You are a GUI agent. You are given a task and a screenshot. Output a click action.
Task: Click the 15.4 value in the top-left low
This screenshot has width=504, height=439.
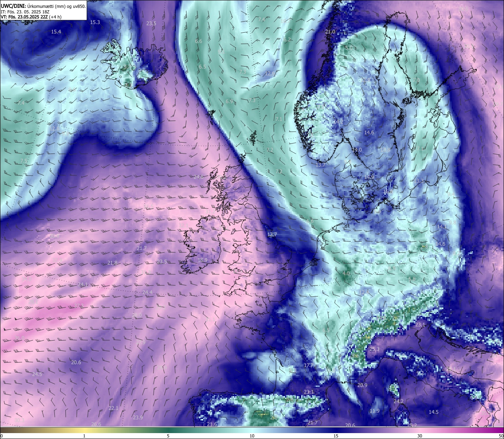[x=56, y=32]
